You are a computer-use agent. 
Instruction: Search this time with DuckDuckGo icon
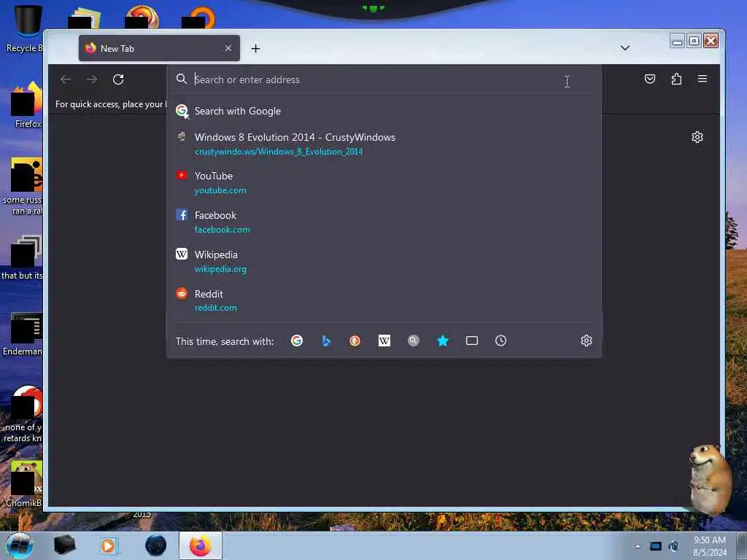(x=355, y=341)
